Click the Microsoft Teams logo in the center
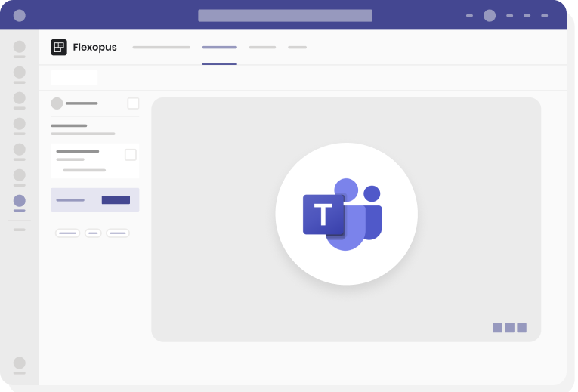Screen dimensions: 578x392 tap(342, 215)
